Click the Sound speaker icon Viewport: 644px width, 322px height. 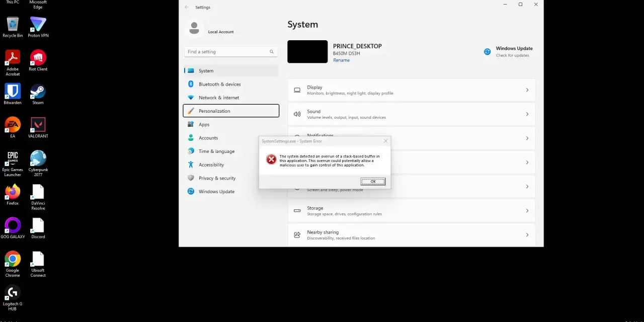pos(297,114)
